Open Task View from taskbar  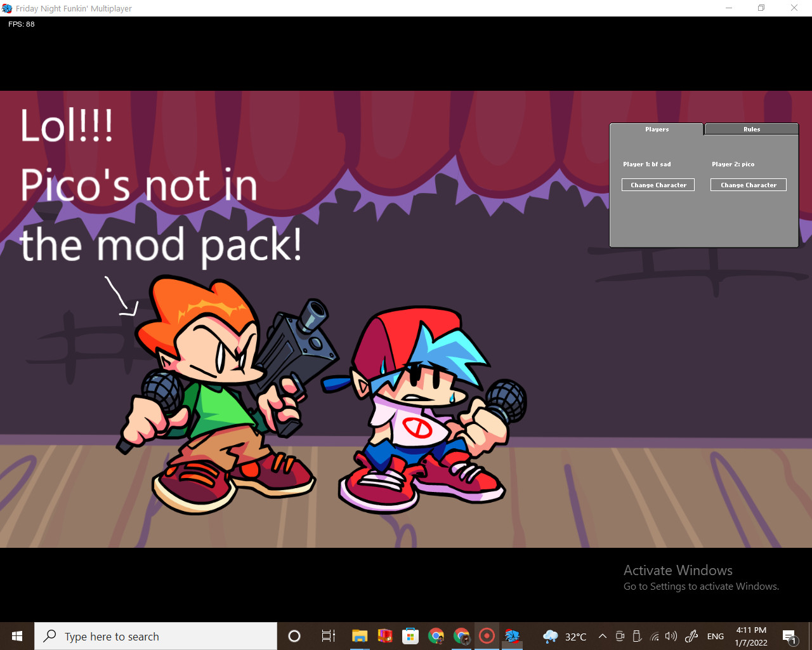(328, 636)
